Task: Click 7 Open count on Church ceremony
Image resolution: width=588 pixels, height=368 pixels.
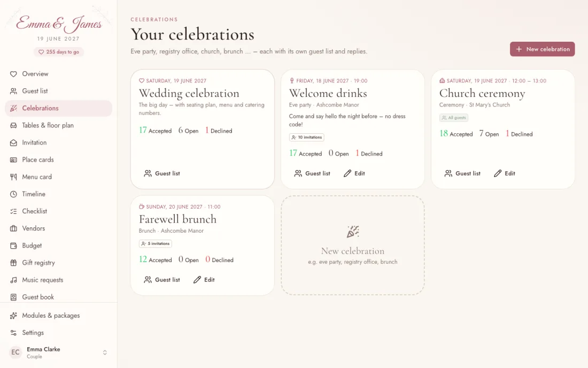Action: 489,134
